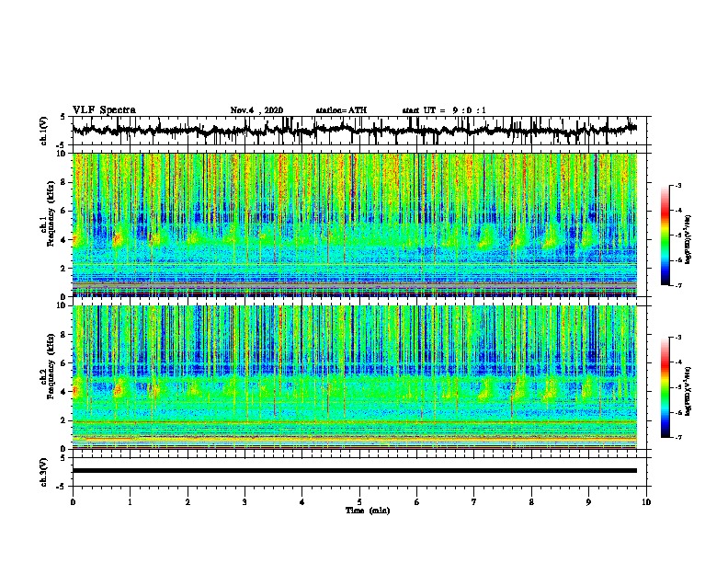Click time axis tick label "9"
The width and height of the screenshot is (728, 563).
[x=588, y=502]
